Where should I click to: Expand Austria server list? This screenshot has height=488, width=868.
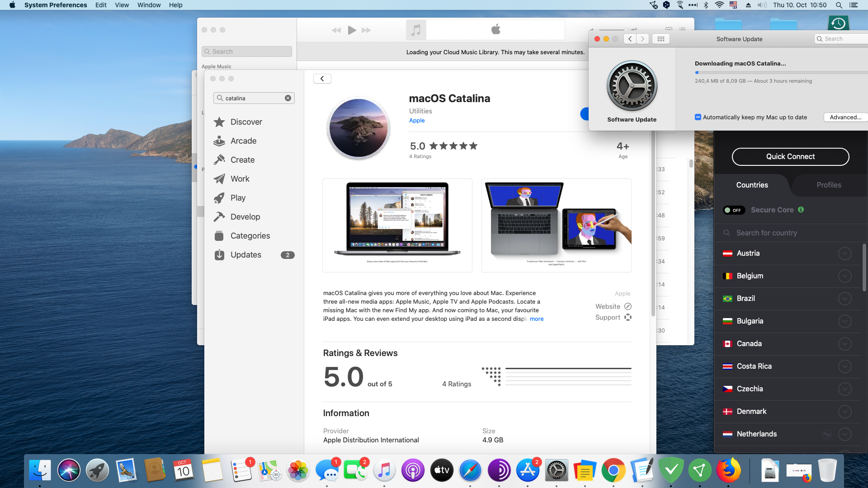(844, 253)
